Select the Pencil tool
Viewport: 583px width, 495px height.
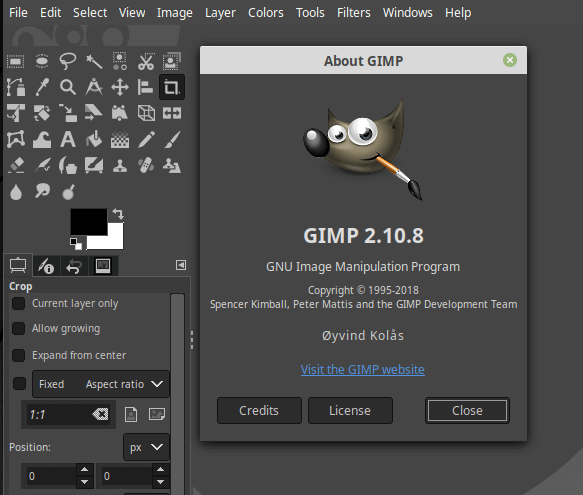coord(146,139)
